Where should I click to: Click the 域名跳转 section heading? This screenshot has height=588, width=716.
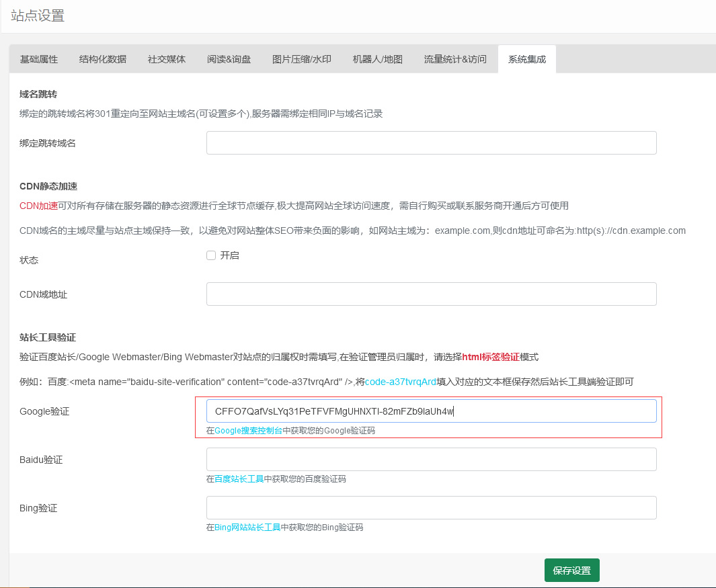[x=38, y=95]
